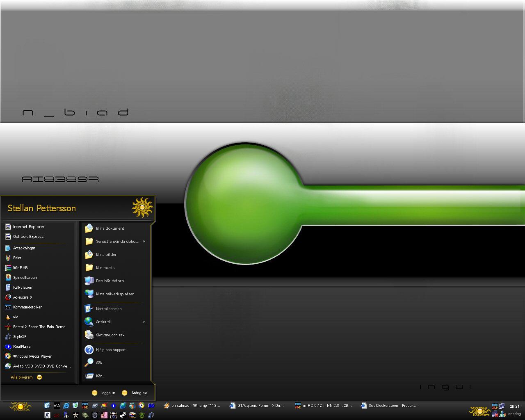
Task: Select Mina dokument in the Start menu
Action: [x=110, y=228]
